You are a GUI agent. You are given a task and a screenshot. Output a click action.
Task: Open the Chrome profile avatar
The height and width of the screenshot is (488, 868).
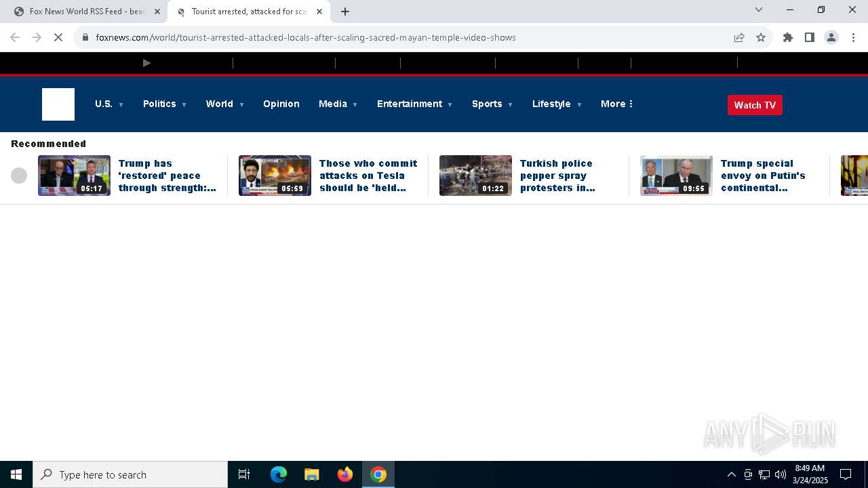pyautogui.click(x=831, y=37)
